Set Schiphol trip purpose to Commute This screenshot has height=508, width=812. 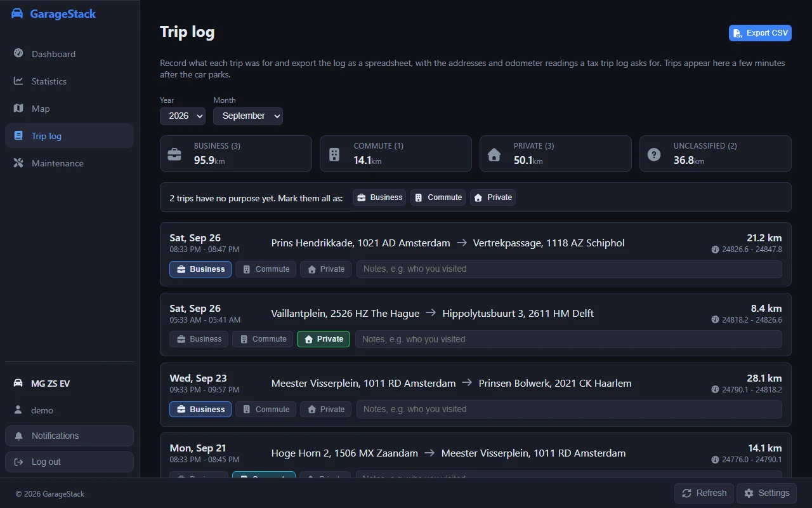266,269
